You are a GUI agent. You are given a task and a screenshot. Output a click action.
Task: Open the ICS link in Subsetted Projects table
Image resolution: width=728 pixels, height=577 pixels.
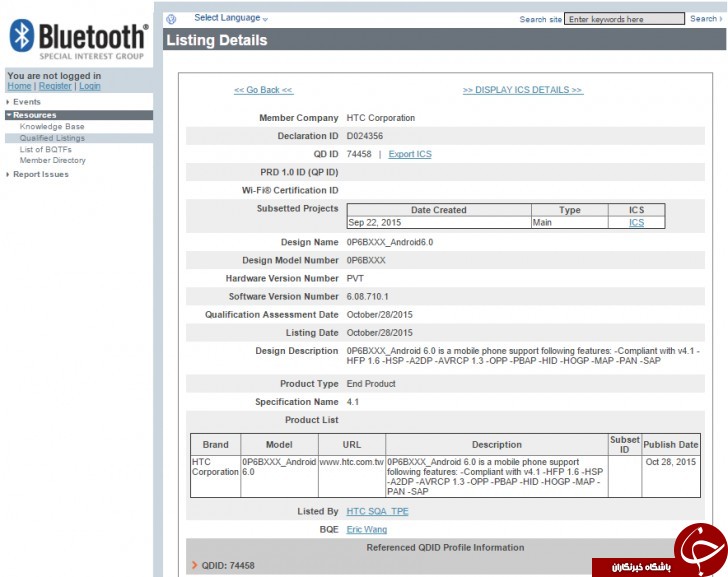click(637, 222)
